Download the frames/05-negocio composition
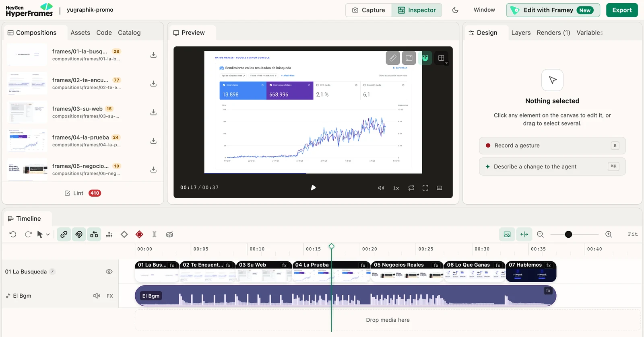Viewport: 644px width, 337px height. tap(153, 170)
